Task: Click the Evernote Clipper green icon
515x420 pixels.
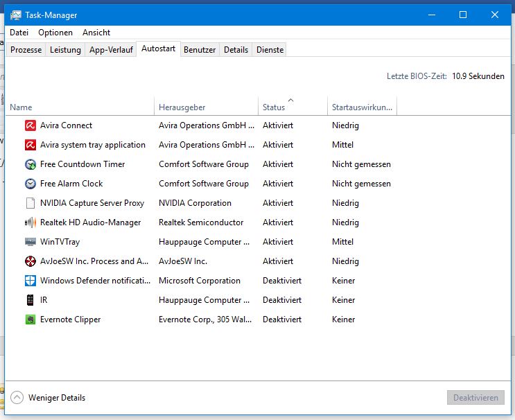Action: (x=30, y=320)
